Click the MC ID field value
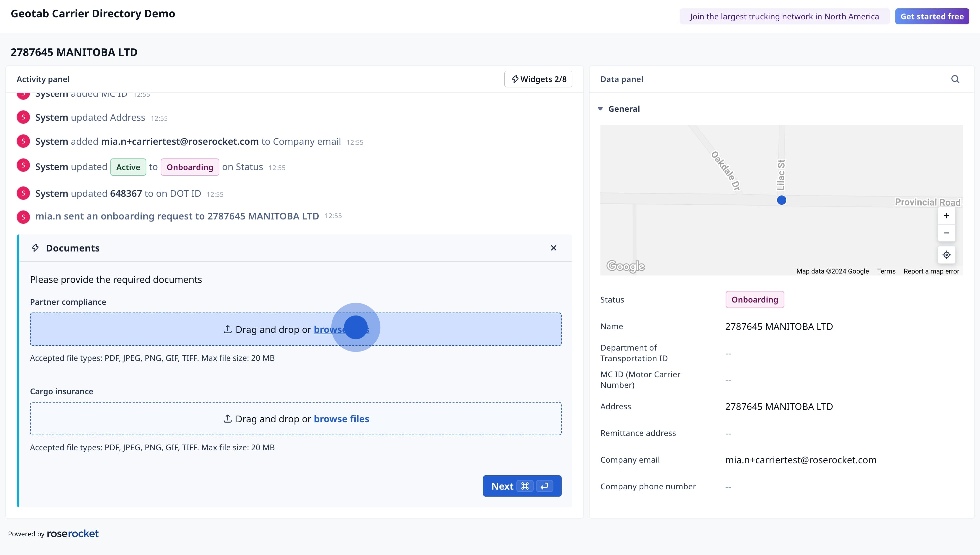Image resolution: width=980 pixels, height=555 pixels. 728,380
